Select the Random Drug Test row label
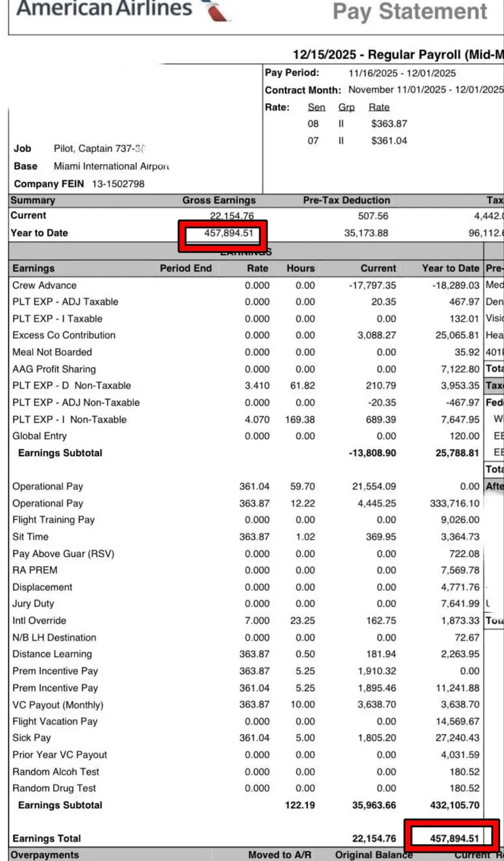 (x=54, y=788)
